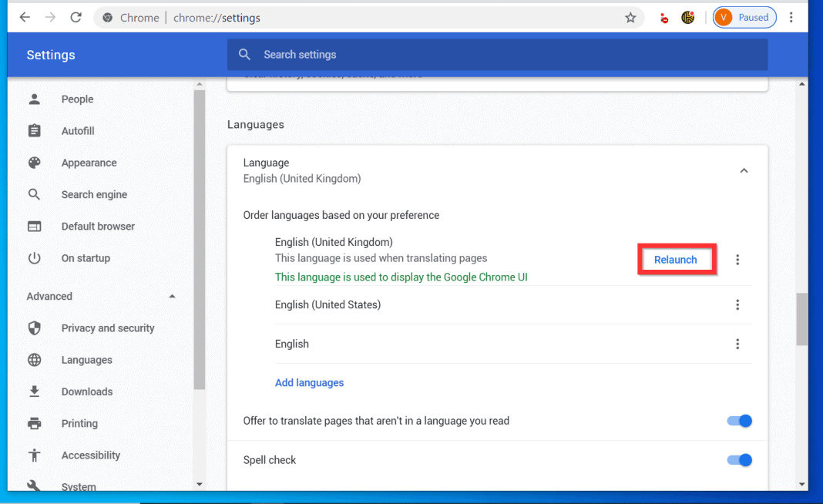Viewport: 823px width, 504px height.
Task: Open Accessibility settings
Action: coord(90,455)
